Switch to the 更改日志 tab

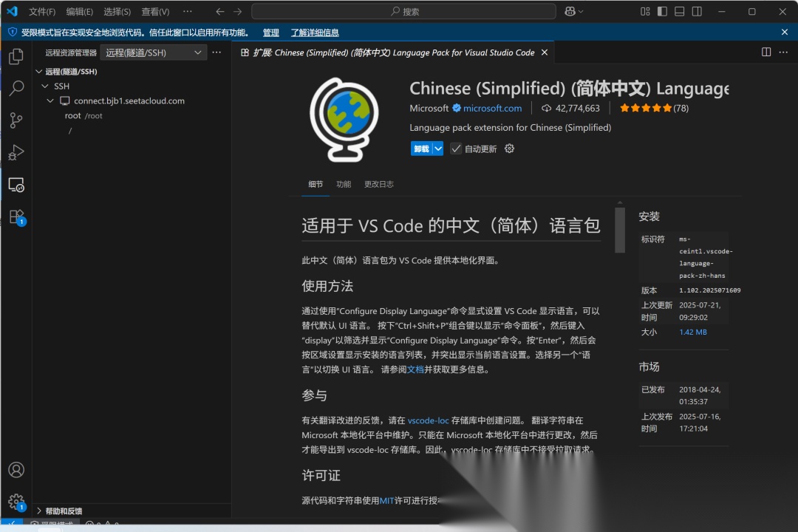coord(378,184)
